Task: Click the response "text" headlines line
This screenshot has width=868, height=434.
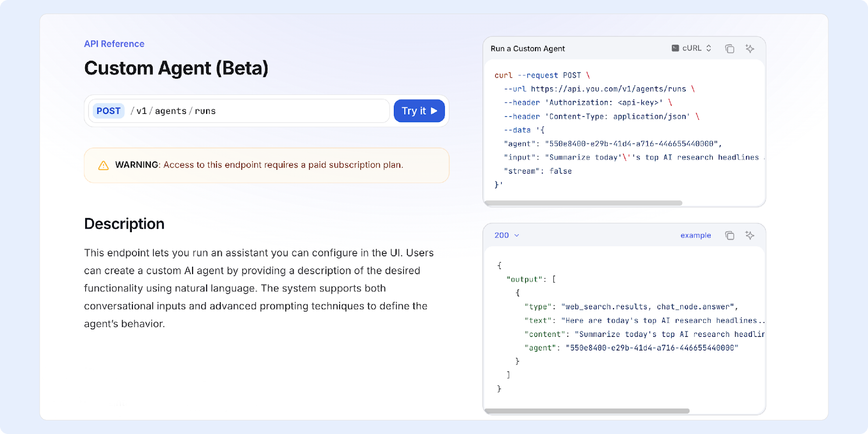Action: [x=644, y=321]
